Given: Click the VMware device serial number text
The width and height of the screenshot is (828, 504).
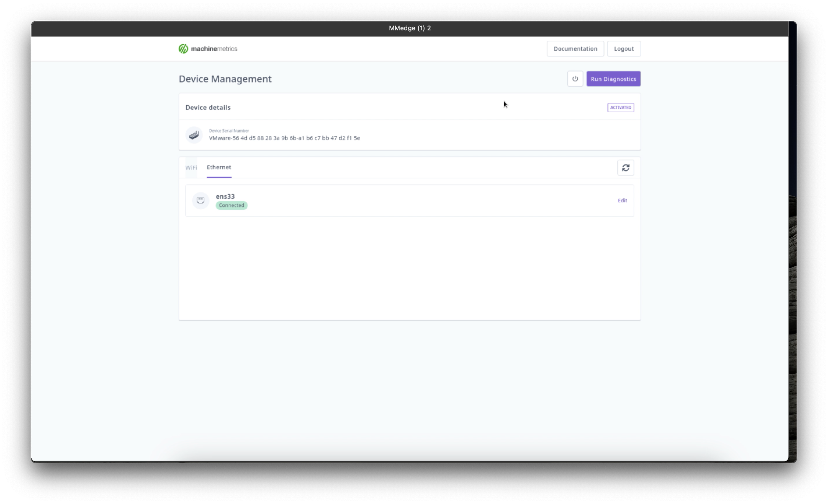Looking at the screenshot, I should pyautogui.click(x=284, y=138).
